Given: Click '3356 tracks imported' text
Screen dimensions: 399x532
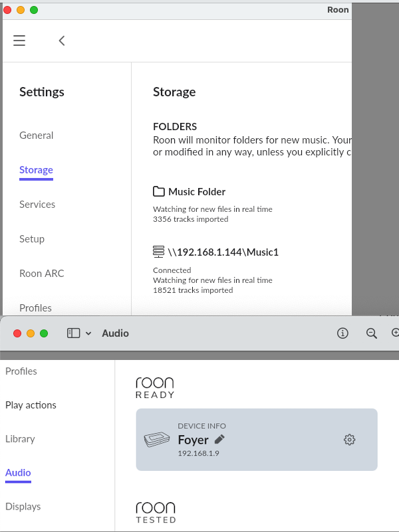Looking at the screenshot, I should (190, 219).
